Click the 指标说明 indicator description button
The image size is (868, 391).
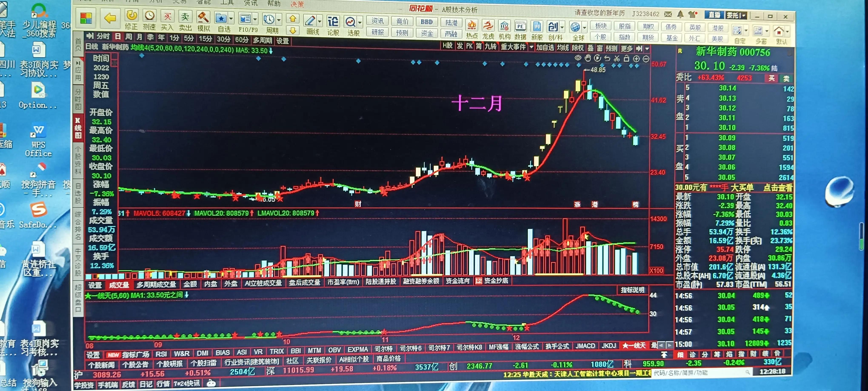(x=632, y=290)
